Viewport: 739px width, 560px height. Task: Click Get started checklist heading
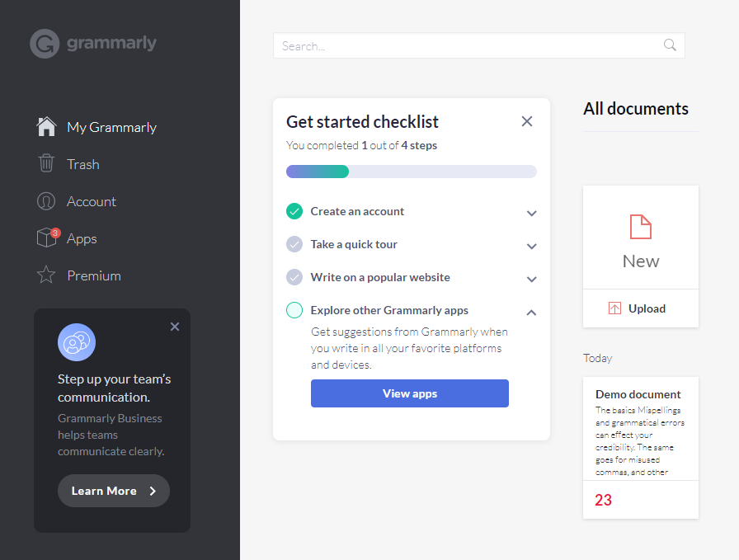tap(362, 121)
